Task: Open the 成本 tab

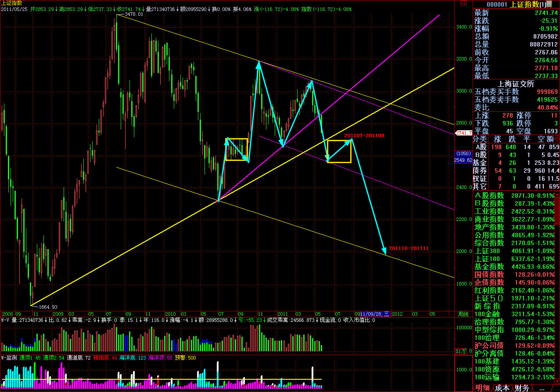Action: 502,388
